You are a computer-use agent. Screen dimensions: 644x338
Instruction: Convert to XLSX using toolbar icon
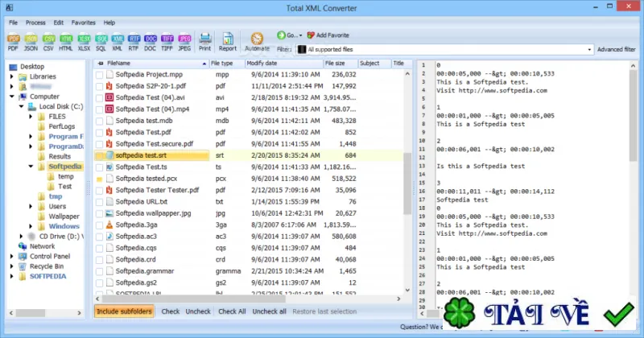coord(84,43)
